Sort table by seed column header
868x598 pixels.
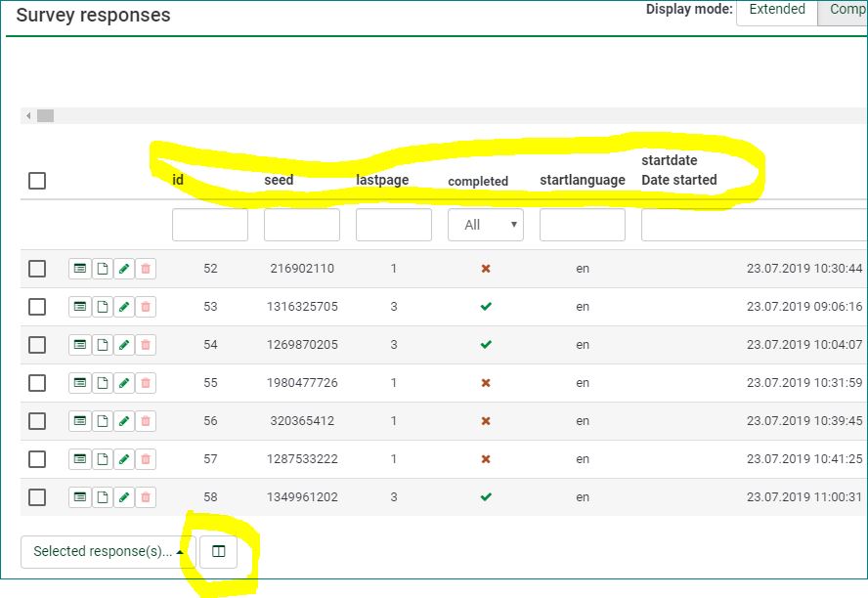coord(279,180)
